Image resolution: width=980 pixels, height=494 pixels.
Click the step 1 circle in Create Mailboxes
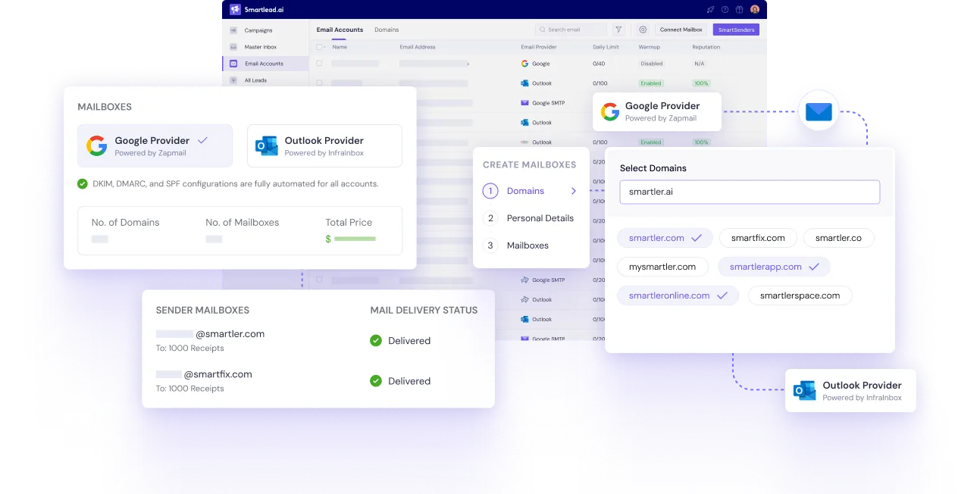click(x=490, y=191)
